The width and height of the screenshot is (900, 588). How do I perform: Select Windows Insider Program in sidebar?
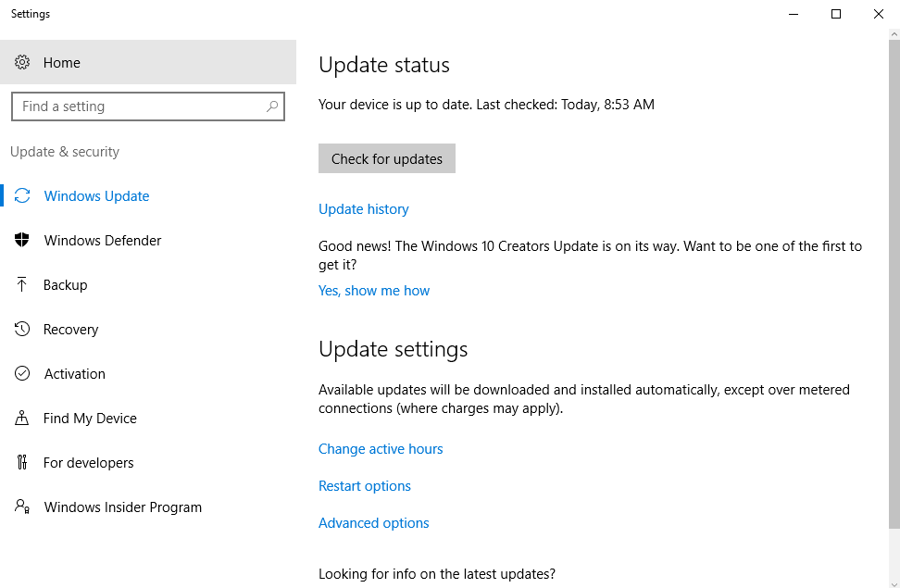pyautogui.click(x=122, y=507)
